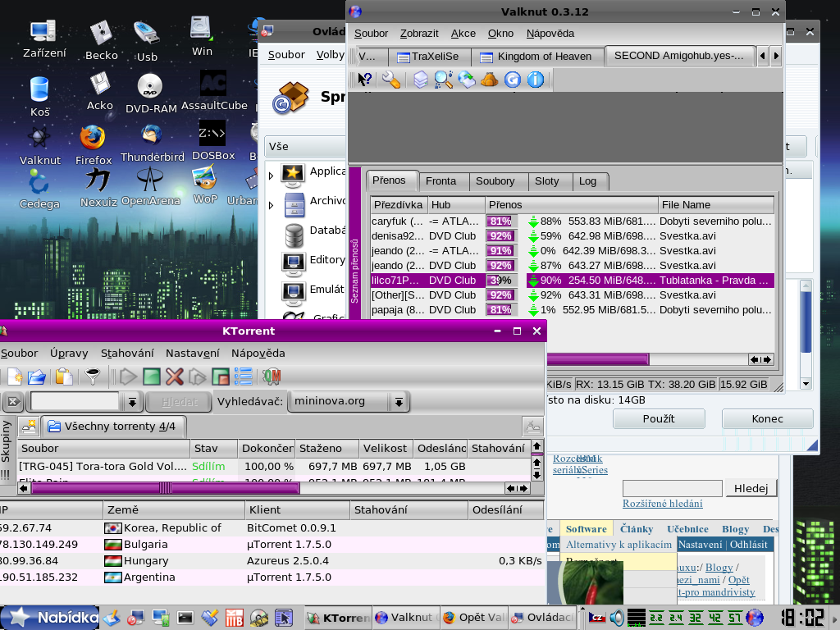The image size is (840, 630).
Task: Click the KTorrent search text field
Action: (x=75, y=401)
